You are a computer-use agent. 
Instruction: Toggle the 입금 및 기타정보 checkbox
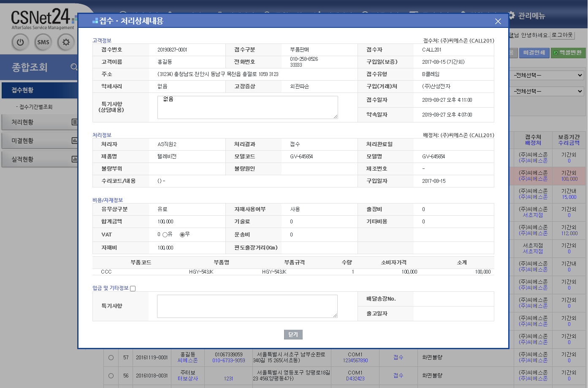pos(133,289)
